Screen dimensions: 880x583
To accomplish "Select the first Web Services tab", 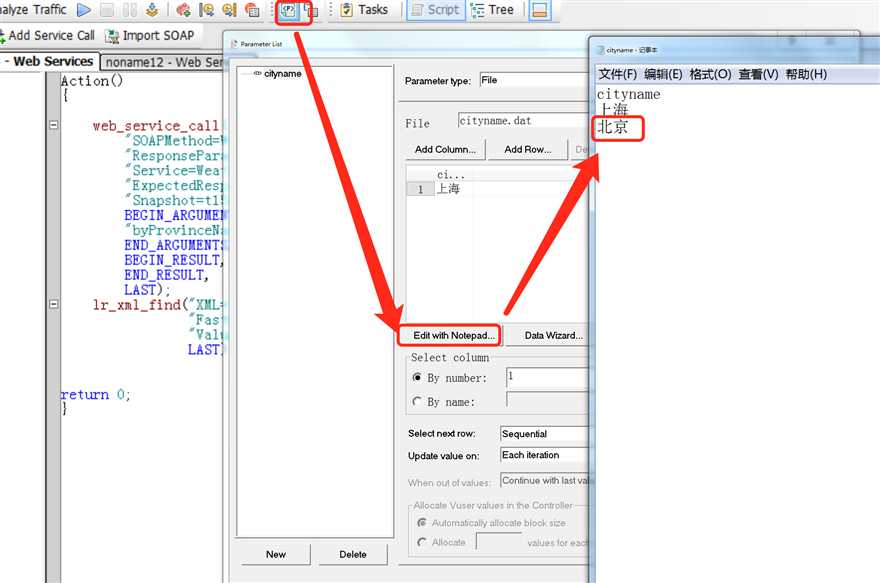I will [x=49, y=61].
